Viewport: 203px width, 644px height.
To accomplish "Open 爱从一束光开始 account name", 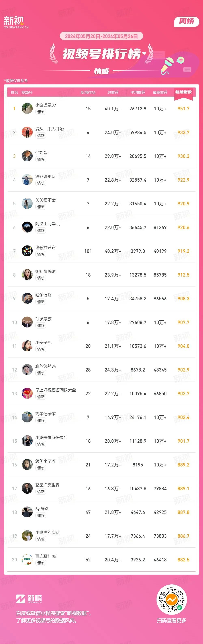I will (x=50, y=129).
